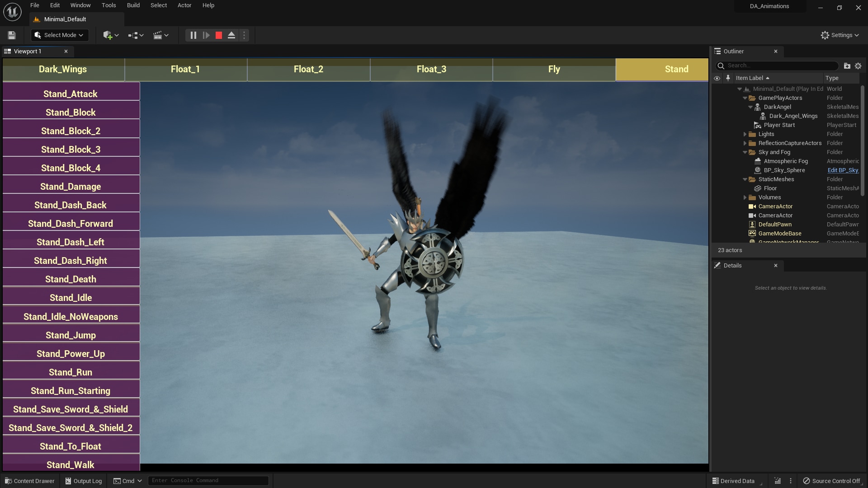Expand the Volumes folder
The image size is (868, 488).
click(745, 197)
